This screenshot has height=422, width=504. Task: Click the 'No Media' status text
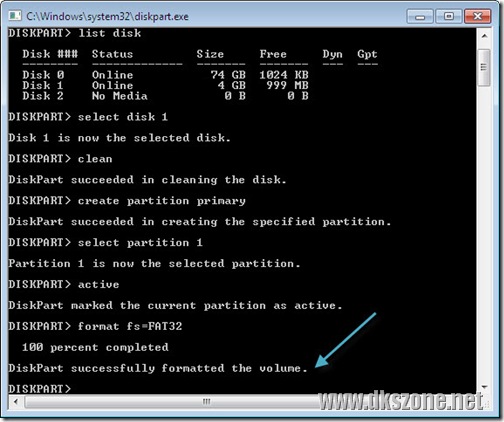pos(120,96)
